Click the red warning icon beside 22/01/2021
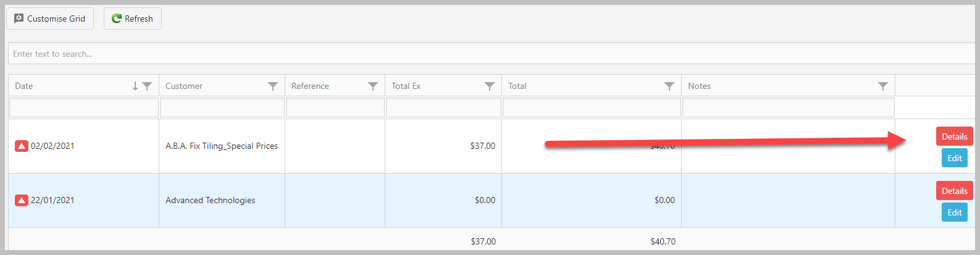 pyautogui.click(x=22, y=201)
